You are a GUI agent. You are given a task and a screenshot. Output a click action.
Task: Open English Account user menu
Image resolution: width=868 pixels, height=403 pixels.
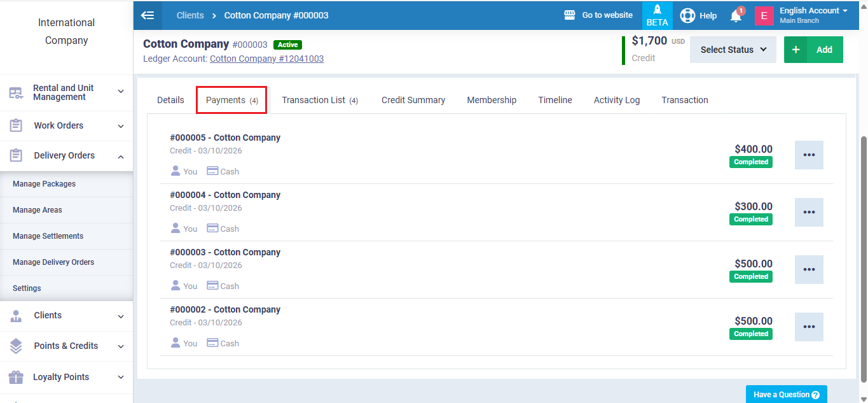[813, 15]
